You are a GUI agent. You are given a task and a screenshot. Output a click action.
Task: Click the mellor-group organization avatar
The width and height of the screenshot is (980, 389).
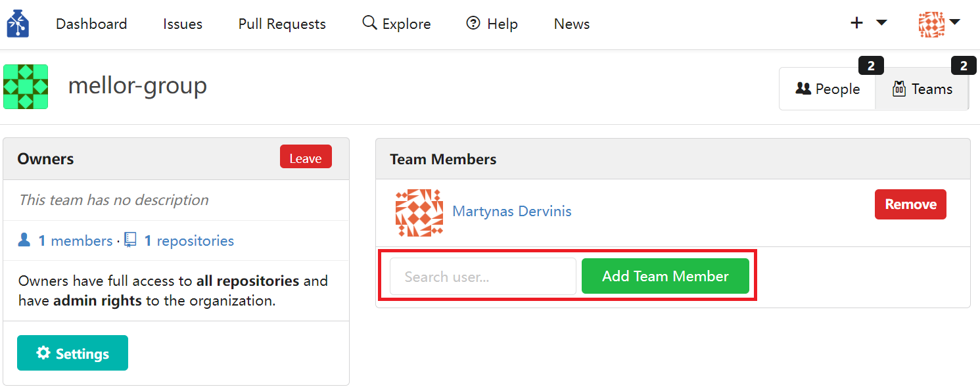26,87
